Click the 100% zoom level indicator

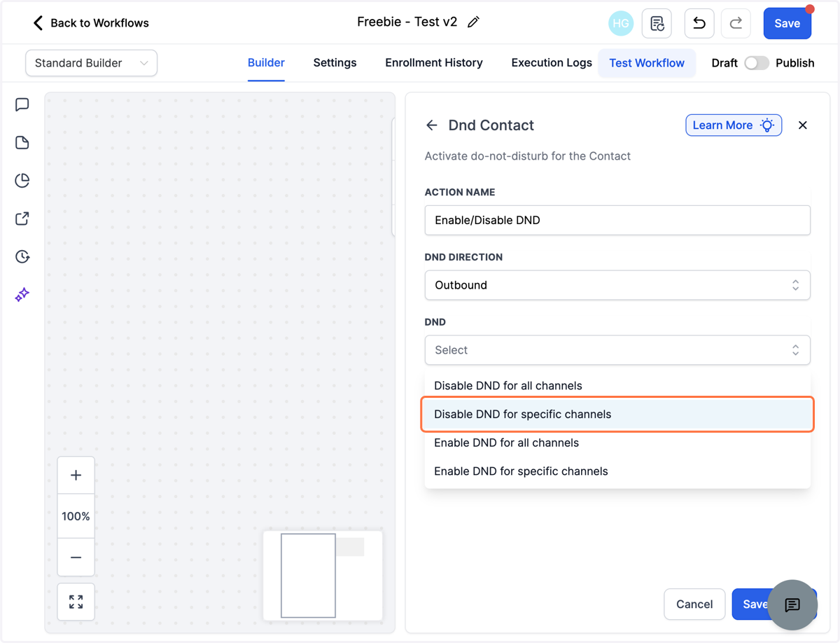click(x=76, y=516)
